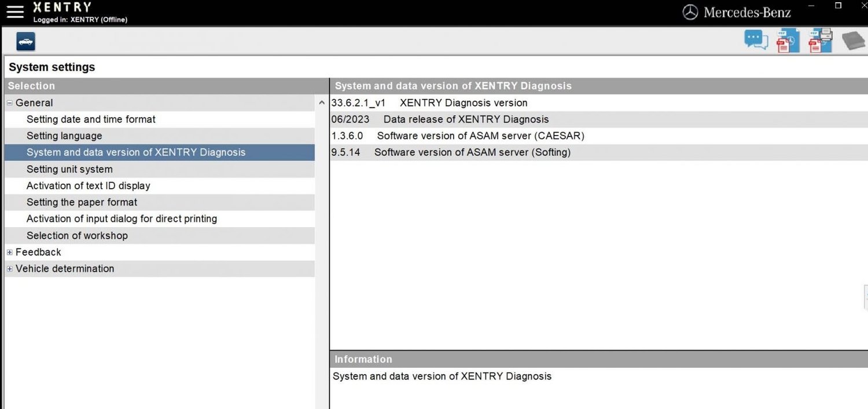Click the 06/2023 Data release row

point(599,119)
